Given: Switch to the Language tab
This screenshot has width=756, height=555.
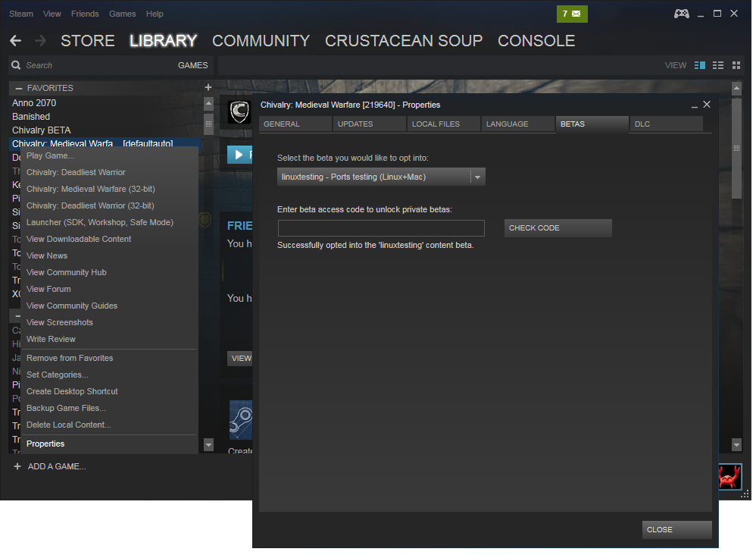Looking at the screenshot, I should [518, 124].
